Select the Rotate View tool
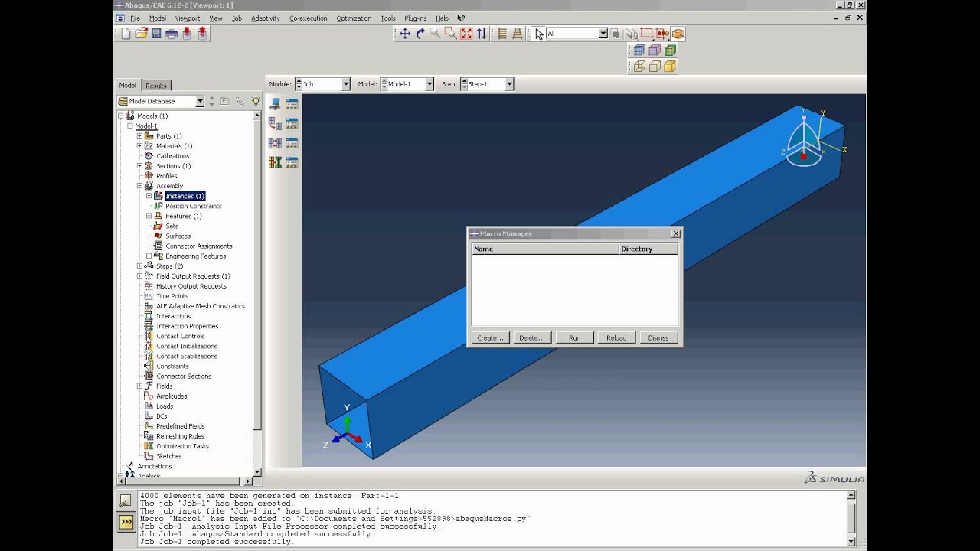The width and height of the screenshot is (980, 551). point(420,34)
